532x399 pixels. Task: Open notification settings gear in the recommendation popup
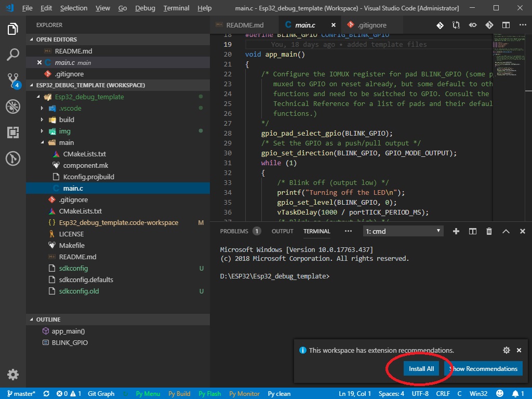click(x=506, y=350)
